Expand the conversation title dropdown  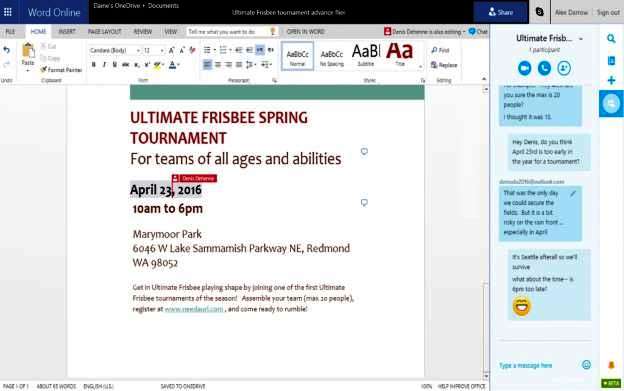pos(581,39)
